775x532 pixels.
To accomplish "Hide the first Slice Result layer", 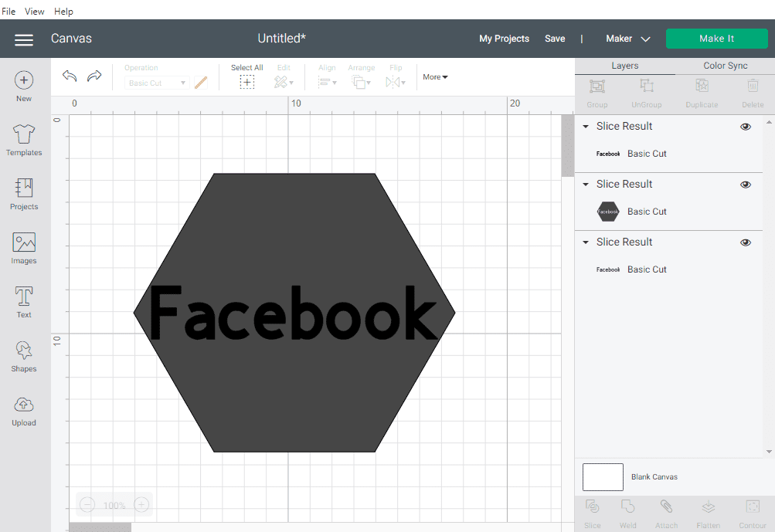I will tap(746, 127).
